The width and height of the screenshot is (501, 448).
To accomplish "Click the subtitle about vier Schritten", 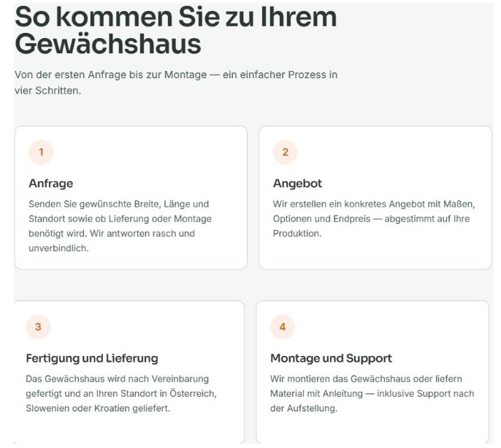I will coord(176,83).
